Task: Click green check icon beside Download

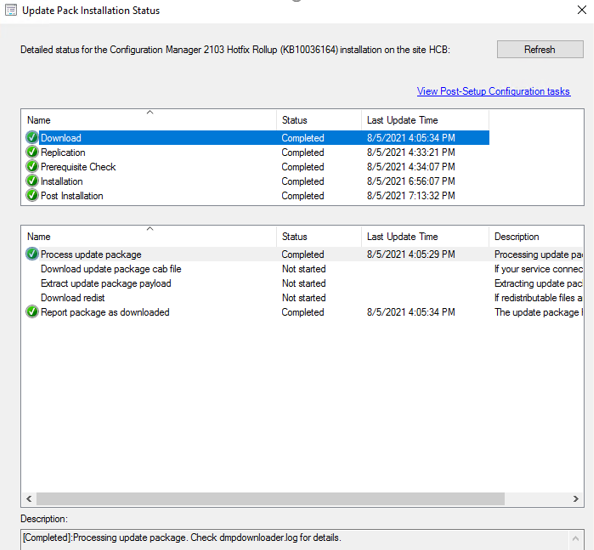Action: pos(32,137)
